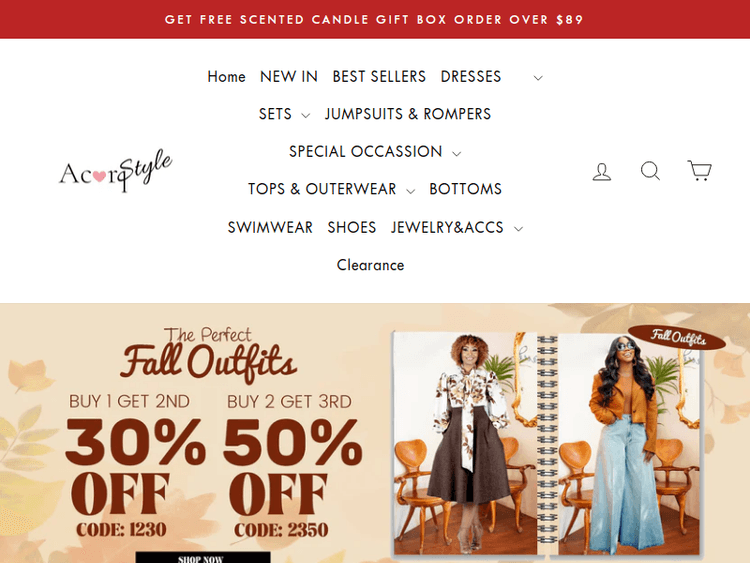The width and height of the screenshot is (750, 563).
Task: Click the AcorStyle logo
Action: click(x=115, y=171)
